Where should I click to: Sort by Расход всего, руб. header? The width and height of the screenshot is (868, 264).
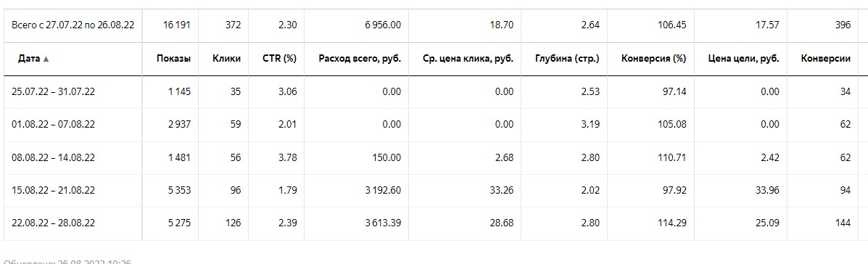(360, 59)
